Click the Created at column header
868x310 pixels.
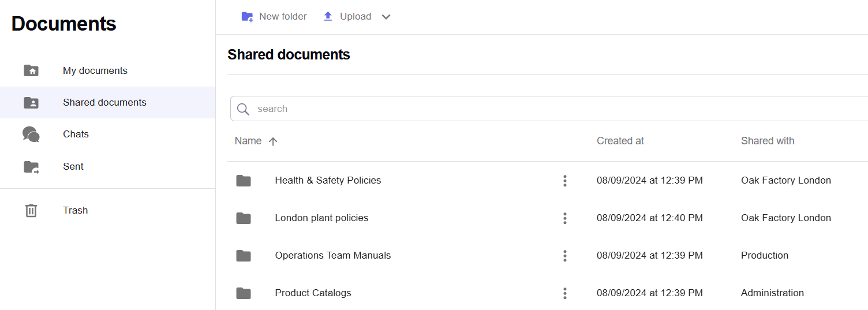[620, 141]
